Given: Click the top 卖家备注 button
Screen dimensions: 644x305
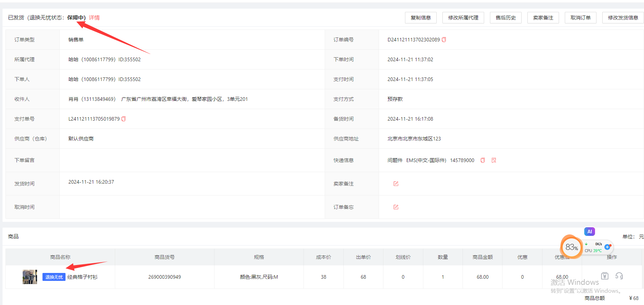Looking at the screenshot, I should (x=543, y=18).
